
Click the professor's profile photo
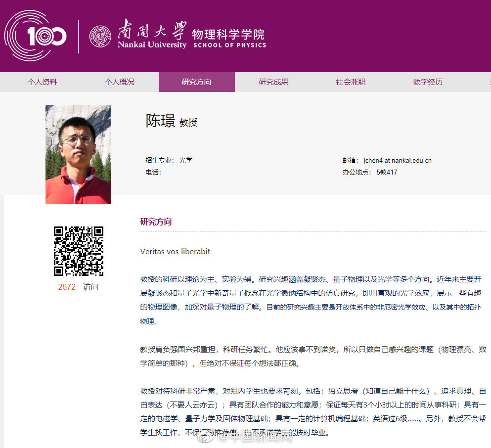(78, 155)
